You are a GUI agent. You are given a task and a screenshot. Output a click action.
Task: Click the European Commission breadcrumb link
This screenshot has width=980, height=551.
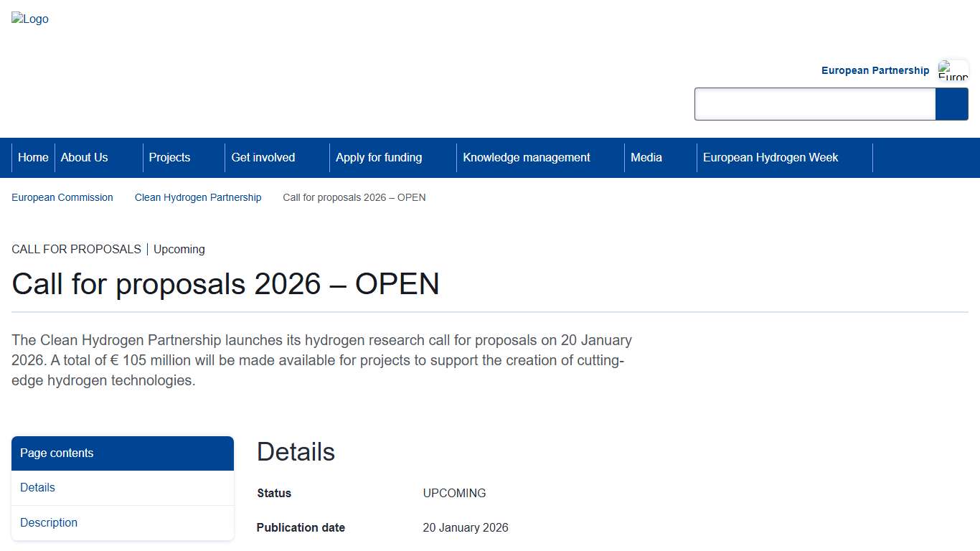62,197
